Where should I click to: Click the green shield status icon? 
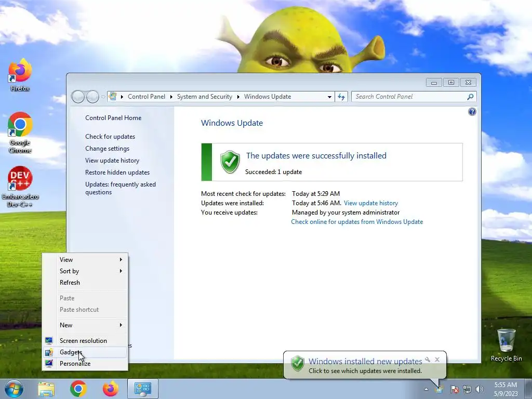tap(230, 162)
